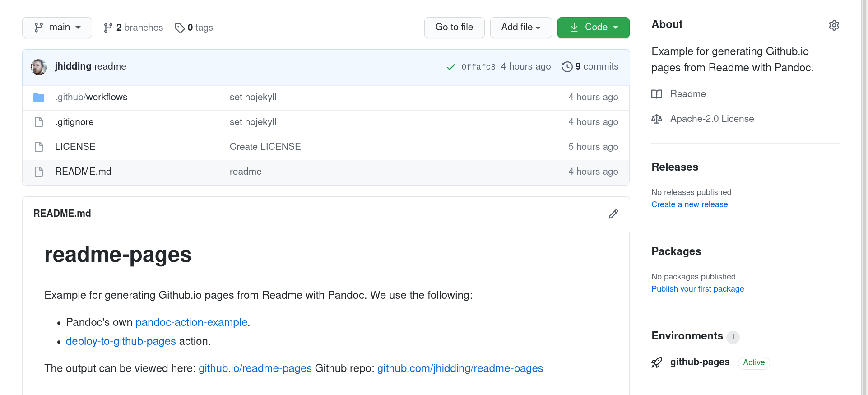Click the Apache-2.0 License scale icon
This screenshot has width=868, height=395.
657,119
